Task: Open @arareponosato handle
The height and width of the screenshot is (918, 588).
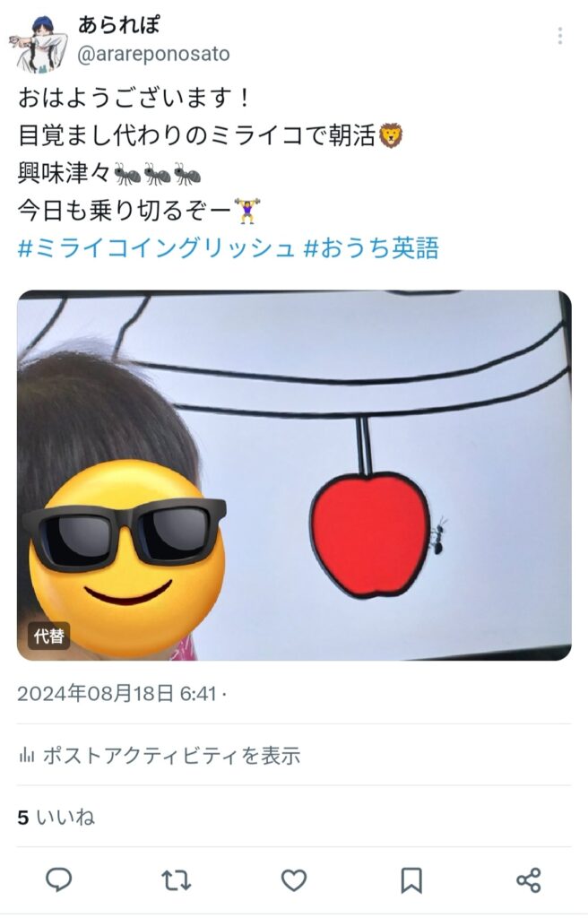Action: click(153, 54)
